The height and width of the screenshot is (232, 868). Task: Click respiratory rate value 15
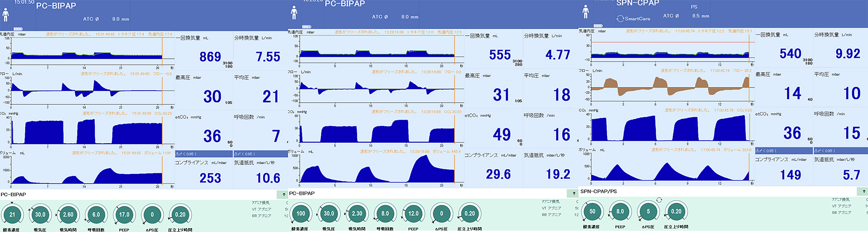852,133
